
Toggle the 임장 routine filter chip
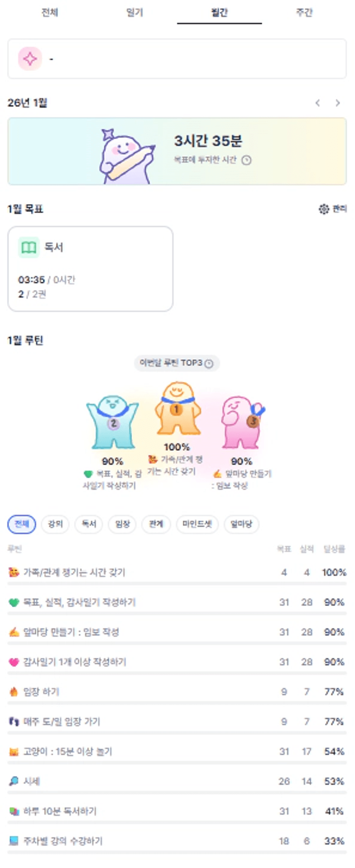coord(122,524)
